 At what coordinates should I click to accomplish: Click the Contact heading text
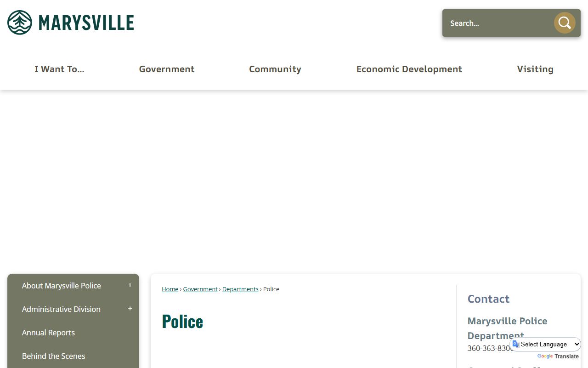point(488,299)
